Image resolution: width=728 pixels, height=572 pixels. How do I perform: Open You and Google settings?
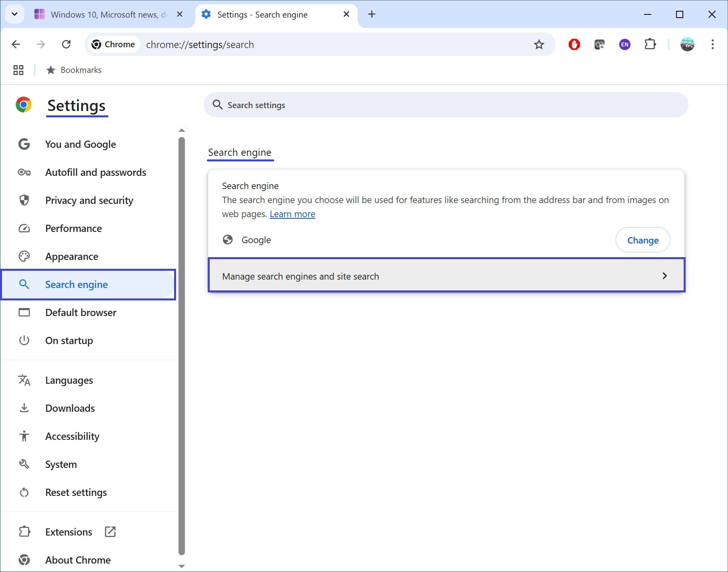pos(88,144)
